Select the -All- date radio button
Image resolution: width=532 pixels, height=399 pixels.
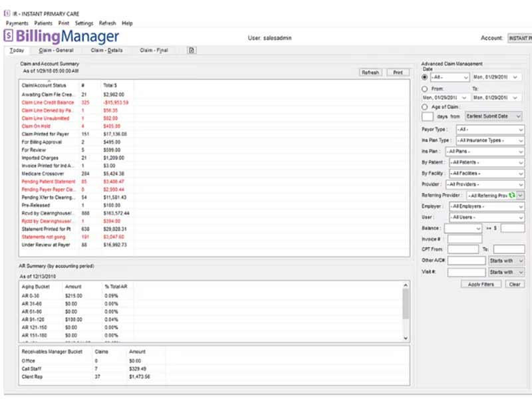click(424, 77)
